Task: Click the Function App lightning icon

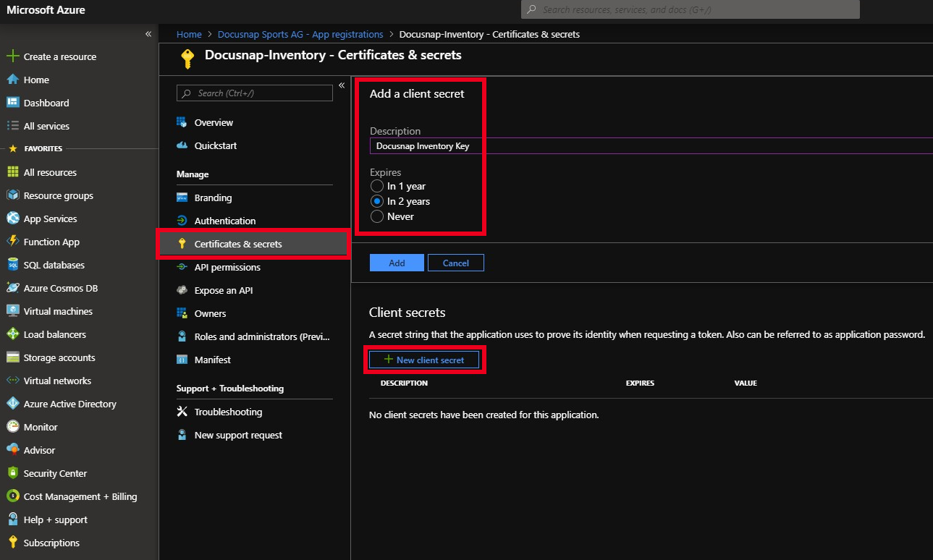Action: point(12,242)
